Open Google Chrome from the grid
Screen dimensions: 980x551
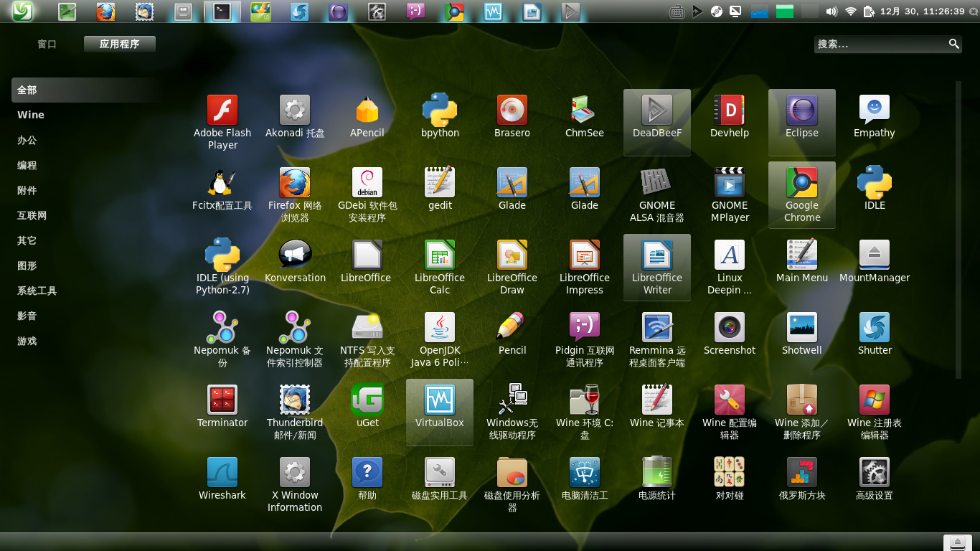802,194
